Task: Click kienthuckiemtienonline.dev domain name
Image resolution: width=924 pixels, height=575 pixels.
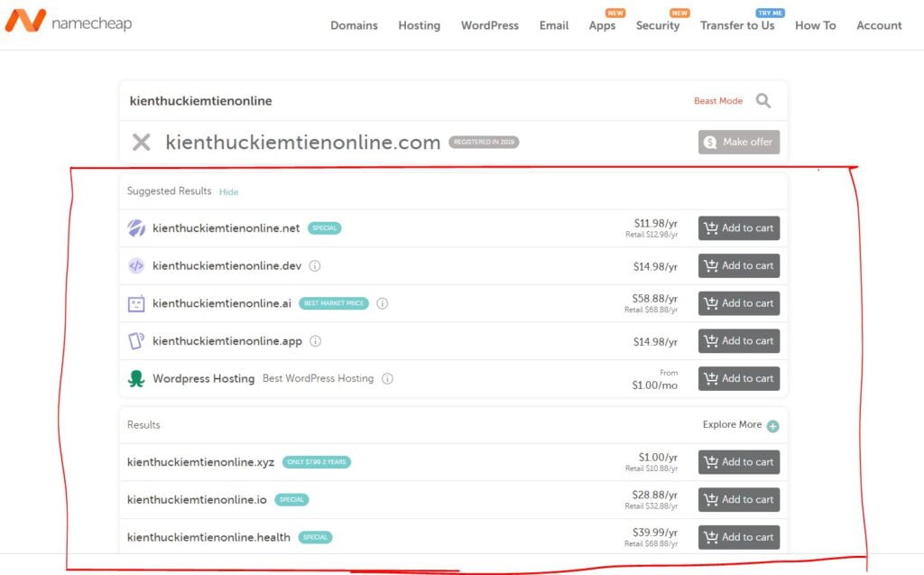Action: click(226, 266)
